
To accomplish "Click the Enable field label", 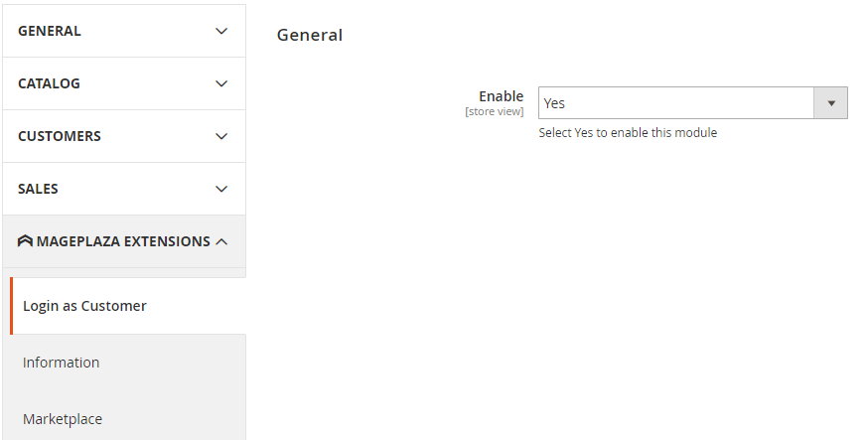I will point(501,96).
